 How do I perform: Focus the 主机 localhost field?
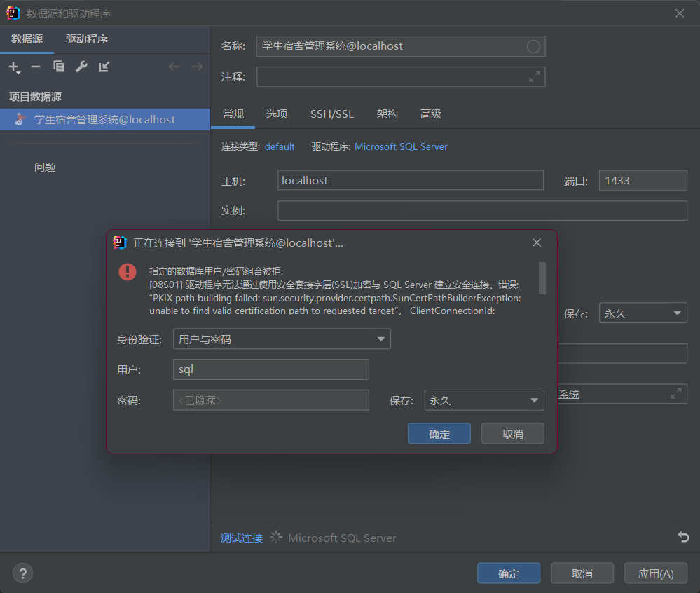tap(411, 180)
